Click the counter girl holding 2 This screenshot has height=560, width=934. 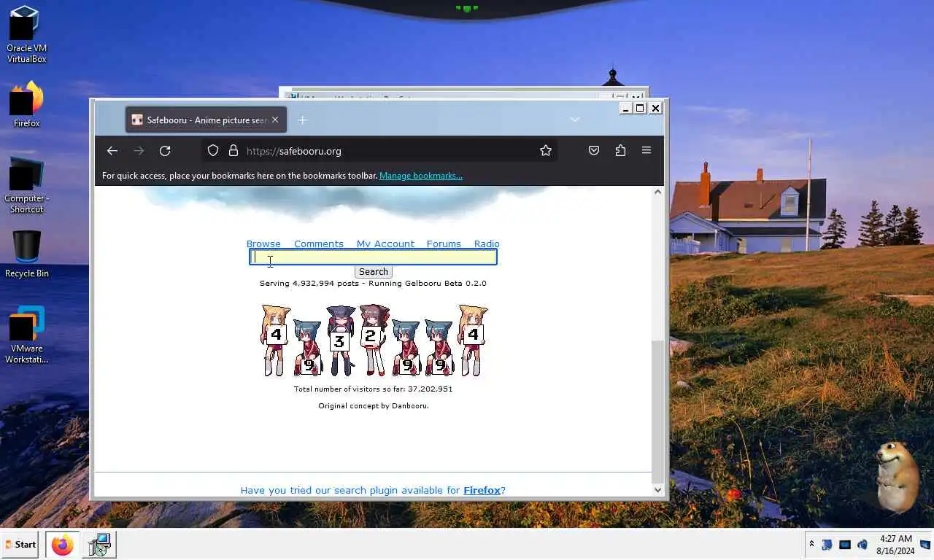(x=373, y=339)
